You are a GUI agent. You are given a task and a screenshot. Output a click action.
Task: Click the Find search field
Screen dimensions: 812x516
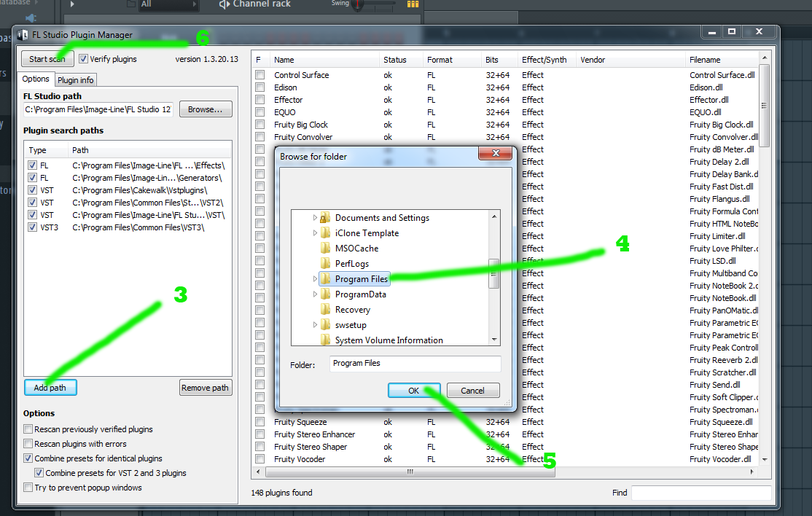700,493
